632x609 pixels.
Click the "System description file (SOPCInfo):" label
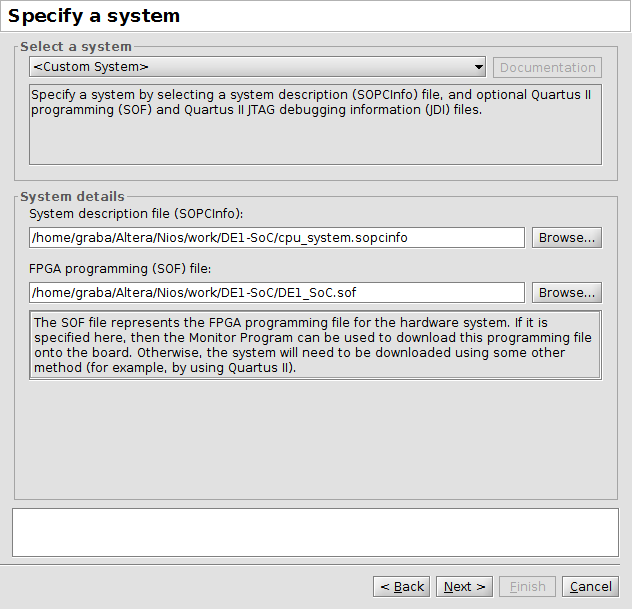pos(136,214)
